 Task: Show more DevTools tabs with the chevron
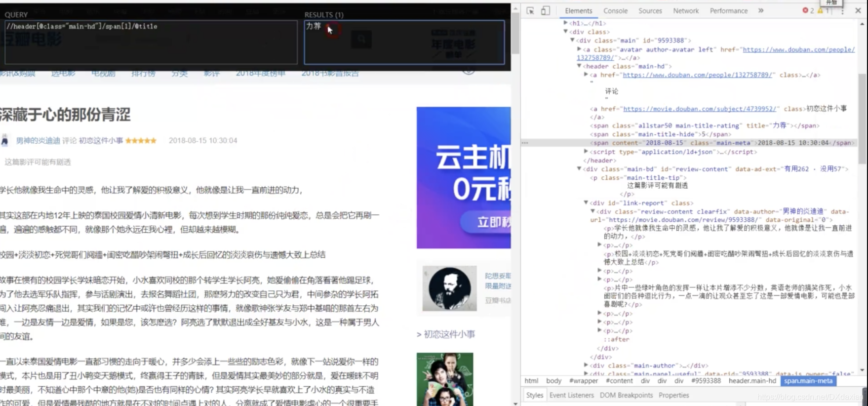click(761, 10)
